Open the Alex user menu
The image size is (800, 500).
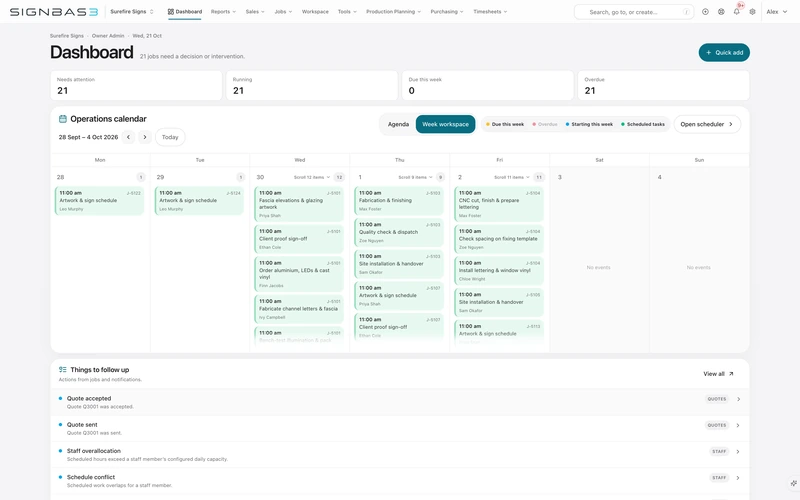[777, 12]
